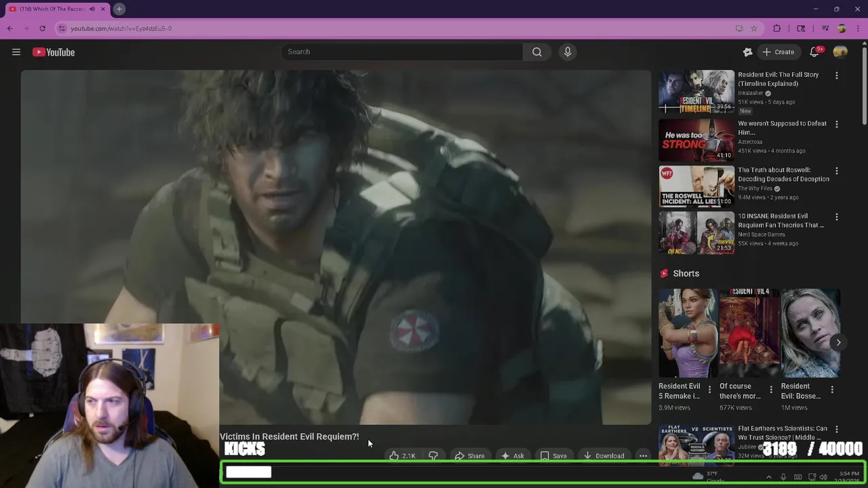868x488 pixels.
Task: Open options for Resident Evil: Bosse short
Action: 832,390
